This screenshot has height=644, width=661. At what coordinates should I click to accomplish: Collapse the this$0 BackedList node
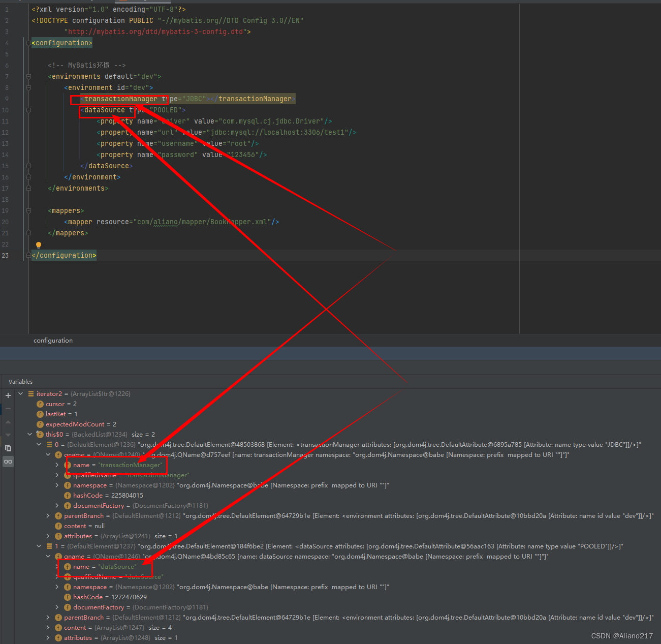(x=30, y=435)
